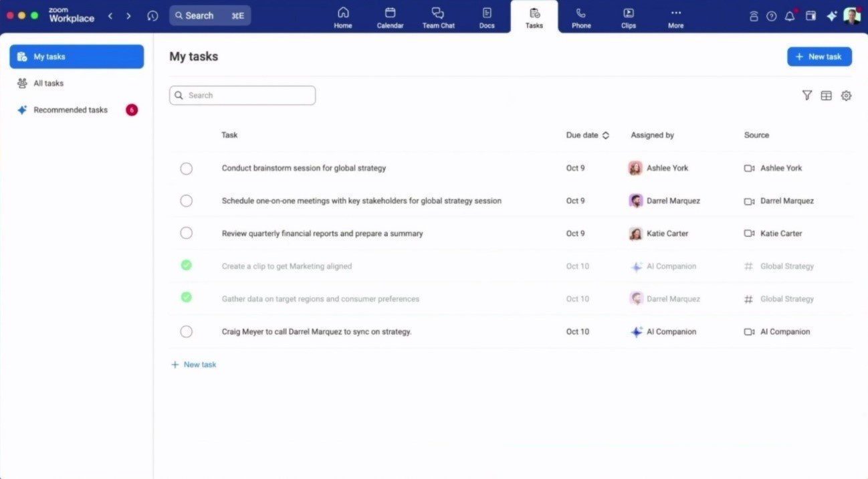868x479 pixels.
Task: Open the help question mark icon
Action: (771, 16)
